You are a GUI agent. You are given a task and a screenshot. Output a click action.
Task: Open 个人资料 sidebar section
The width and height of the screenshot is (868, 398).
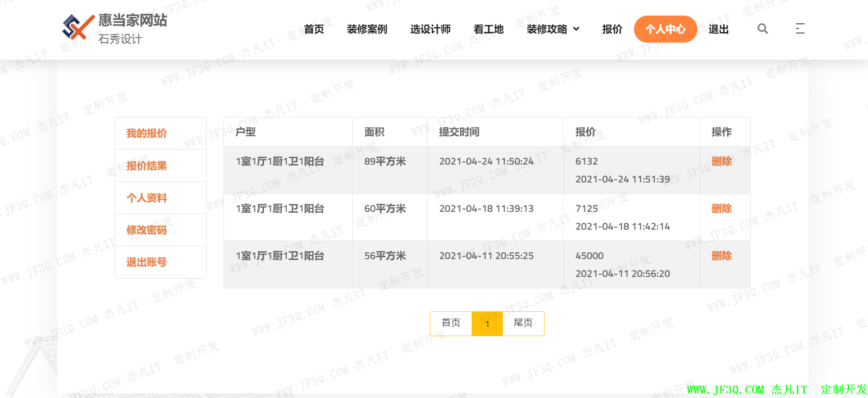click(147, 198)
